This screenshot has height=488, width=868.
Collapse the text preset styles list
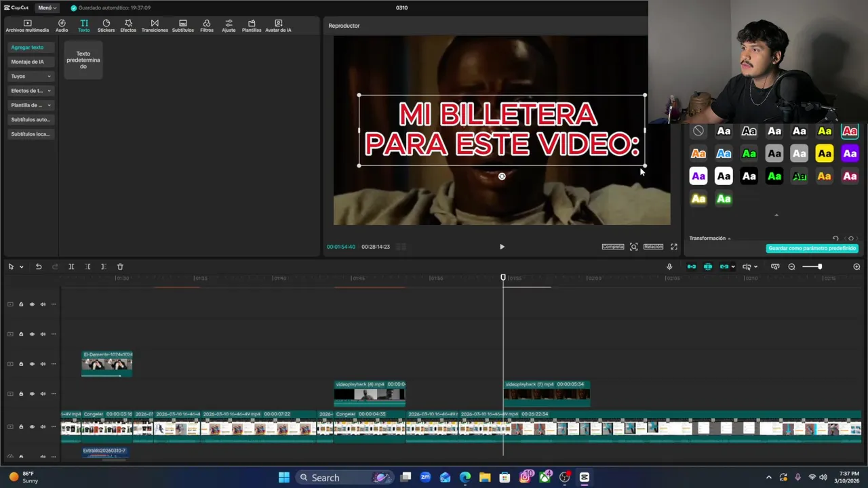pos(776,216)
